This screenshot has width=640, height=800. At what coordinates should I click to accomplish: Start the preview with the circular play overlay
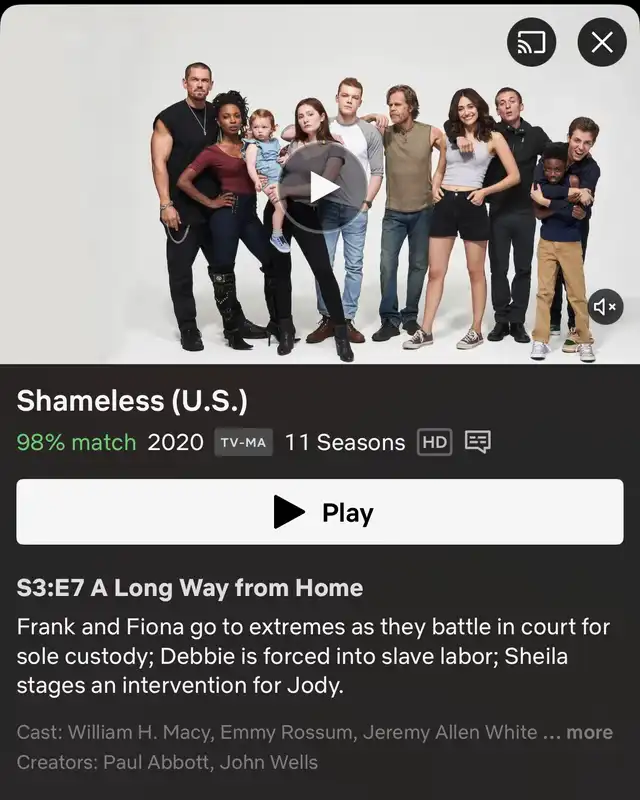pos(323,187)
